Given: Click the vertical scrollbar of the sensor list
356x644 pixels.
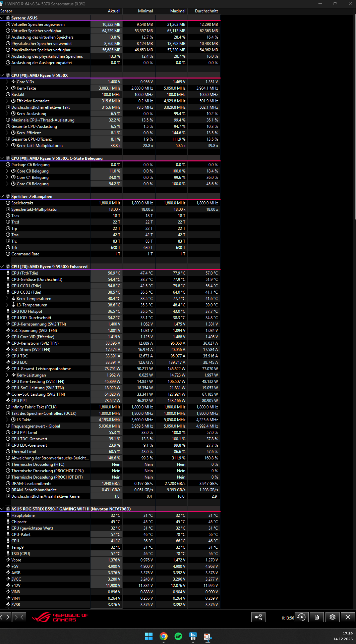Looking at the screenshot, I should click(355, 117).
